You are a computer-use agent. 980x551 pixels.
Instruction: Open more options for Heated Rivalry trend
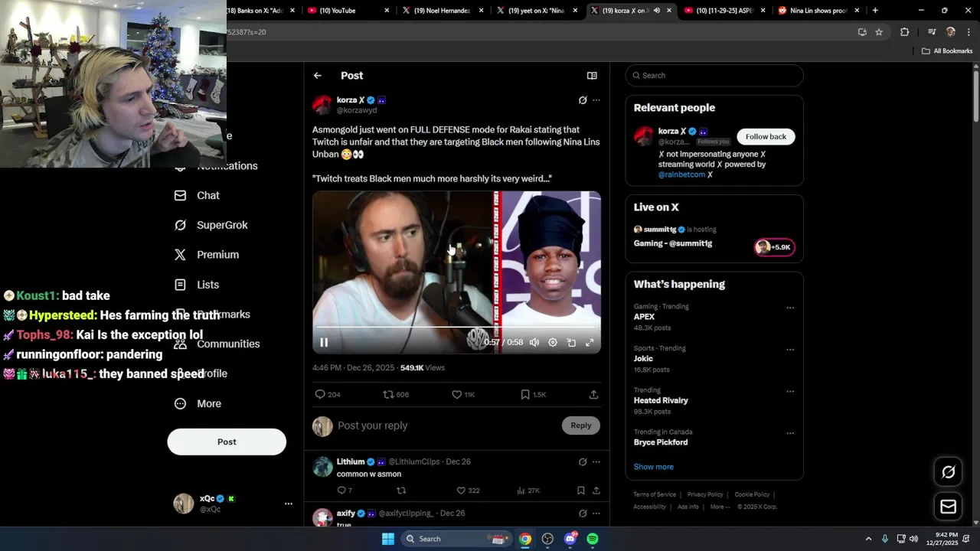click(790, 392)
